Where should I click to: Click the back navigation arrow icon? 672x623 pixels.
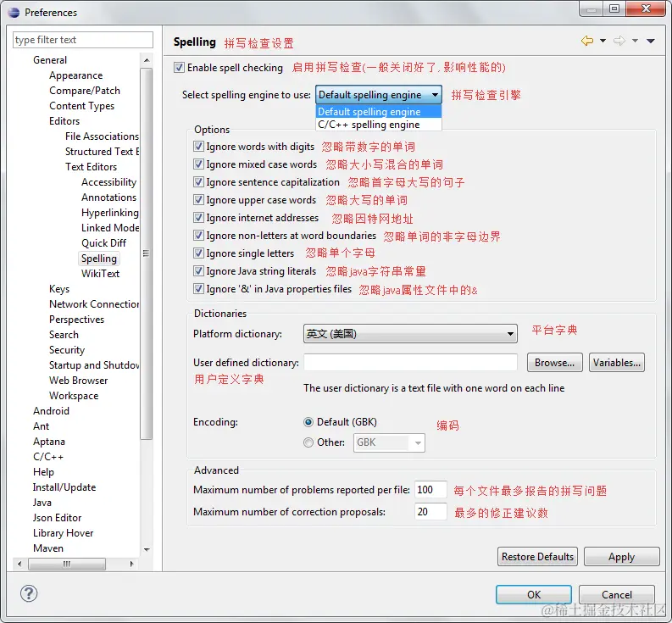click(587, 41)
